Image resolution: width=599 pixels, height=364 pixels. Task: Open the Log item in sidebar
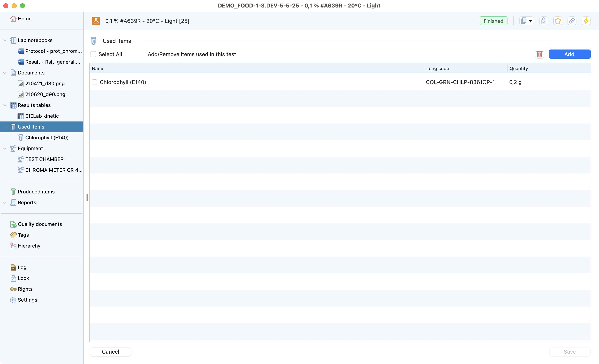click(22, 267)
